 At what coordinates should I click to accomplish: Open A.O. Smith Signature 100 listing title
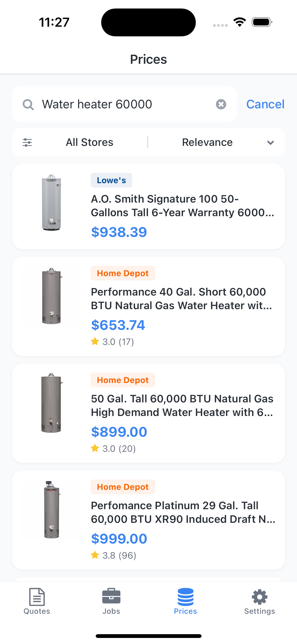182,206
